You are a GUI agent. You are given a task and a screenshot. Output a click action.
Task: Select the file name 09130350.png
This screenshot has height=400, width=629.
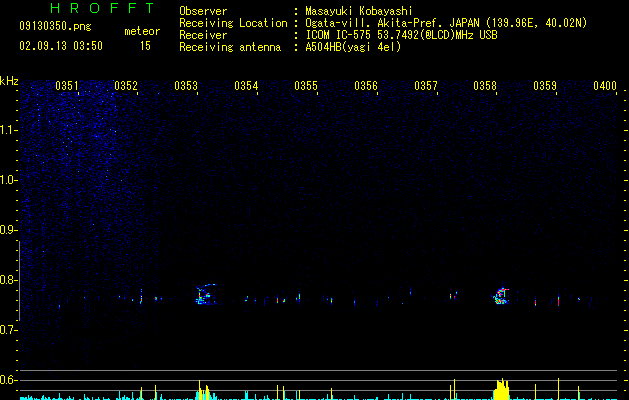click(x=55, y=27)
